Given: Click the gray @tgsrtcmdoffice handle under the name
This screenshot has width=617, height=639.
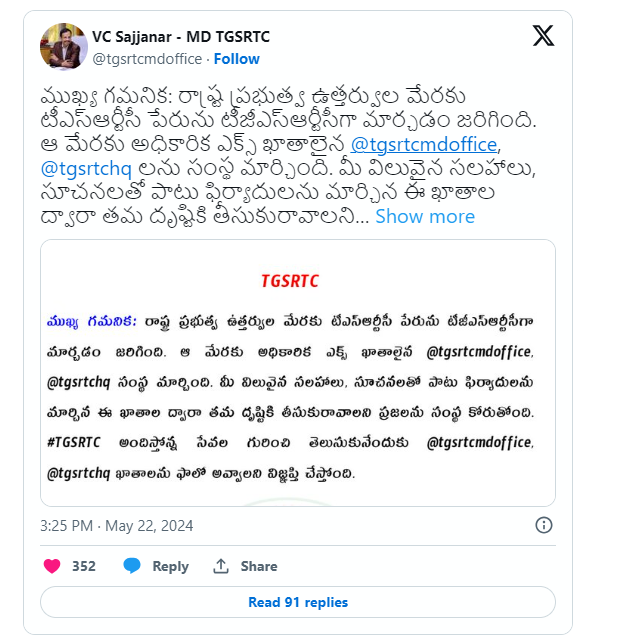Looking at the screenshot, I should pos(147,59).
